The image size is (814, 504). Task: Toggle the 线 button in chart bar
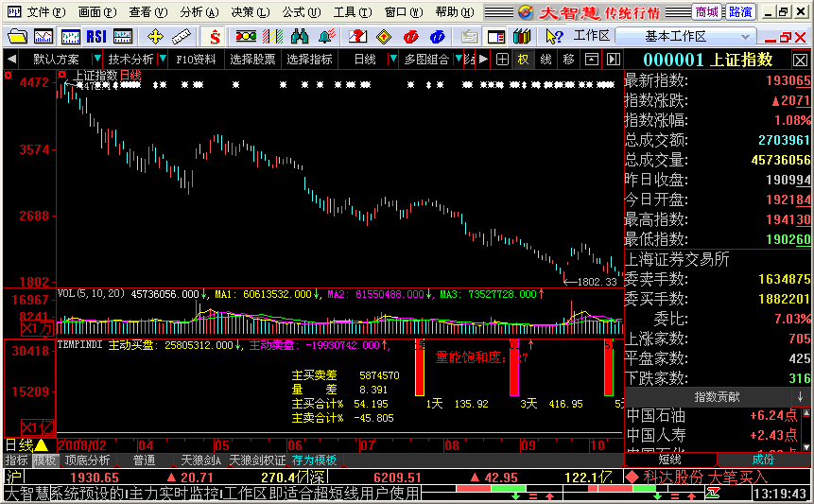pos(546,60)
